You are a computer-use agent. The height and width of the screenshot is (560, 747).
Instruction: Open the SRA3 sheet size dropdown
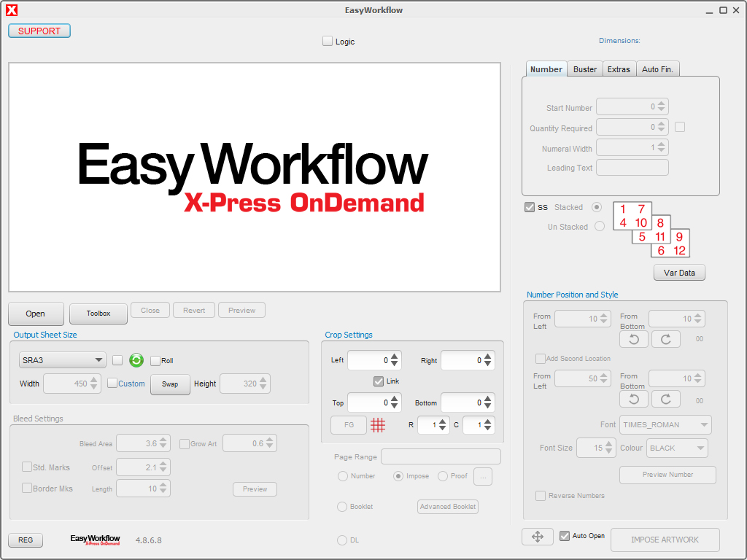(63, 360)
